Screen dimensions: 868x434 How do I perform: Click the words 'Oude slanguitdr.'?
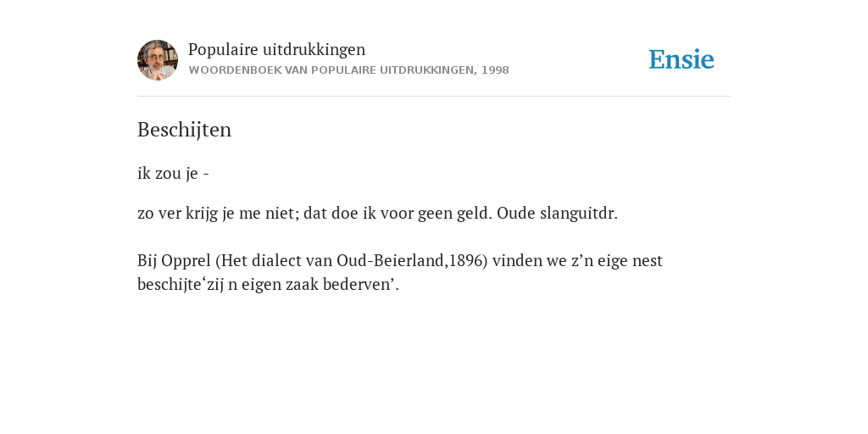557,213
